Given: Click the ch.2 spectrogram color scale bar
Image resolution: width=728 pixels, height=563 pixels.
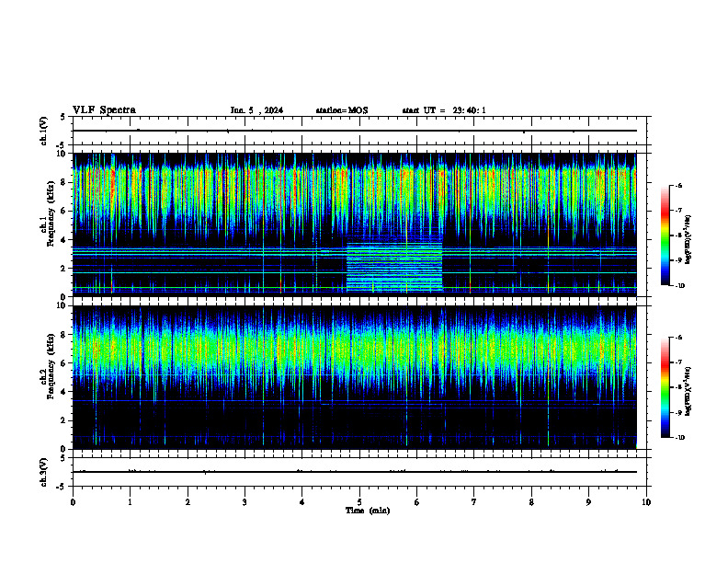Looking at the screenshot, I should pyautogui.click(x=665, y=387).
